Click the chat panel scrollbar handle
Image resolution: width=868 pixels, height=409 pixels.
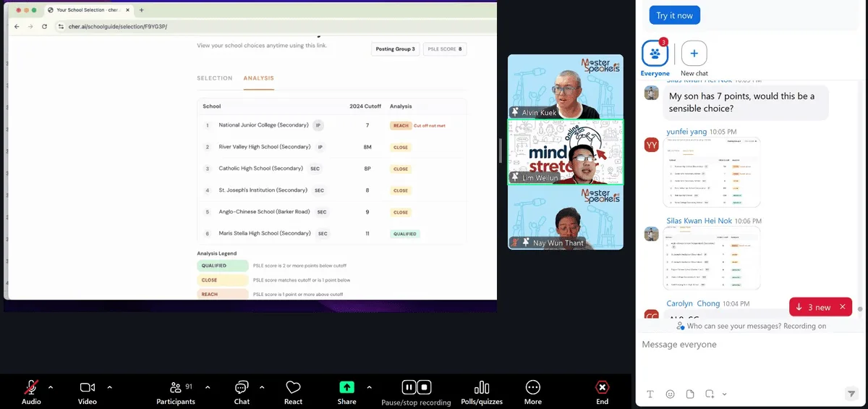click(x=860, y=309)
